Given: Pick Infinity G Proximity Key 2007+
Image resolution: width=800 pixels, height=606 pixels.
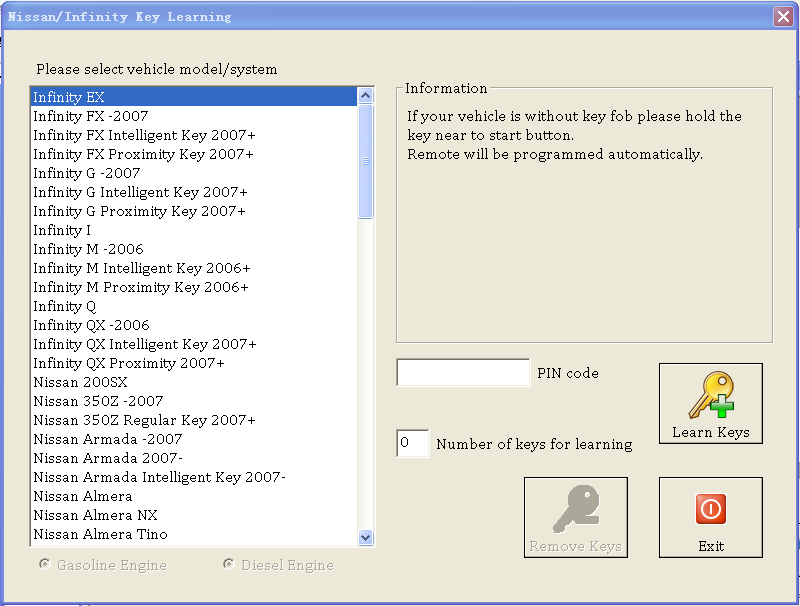Looking at the screenshot, I should pos(194,211).
